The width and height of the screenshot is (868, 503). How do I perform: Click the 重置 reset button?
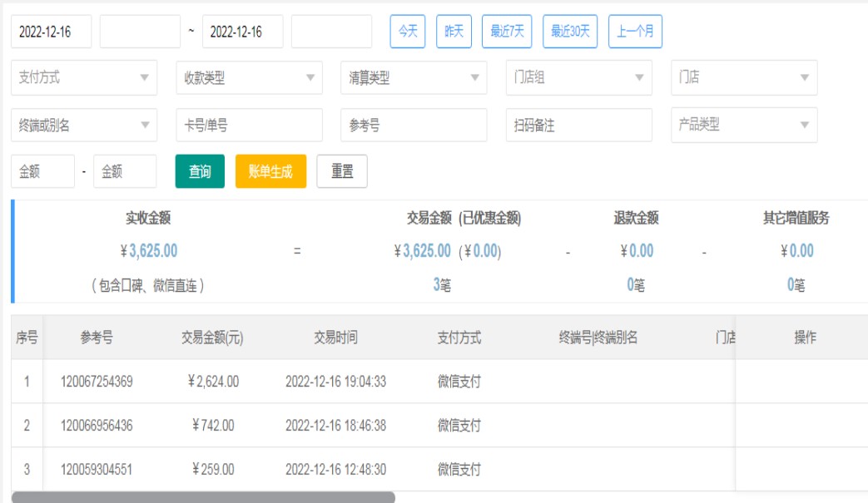click(x=342, y=172)
